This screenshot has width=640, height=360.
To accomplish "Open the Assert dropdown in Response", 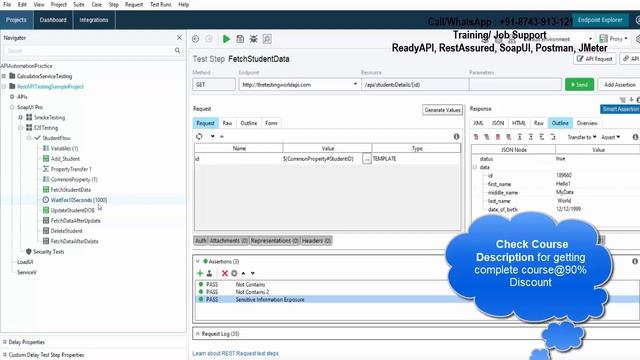I will 611,137.
